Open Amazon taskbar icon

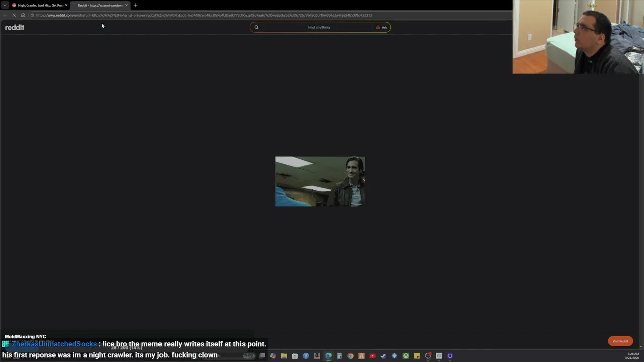click(317, 356)
